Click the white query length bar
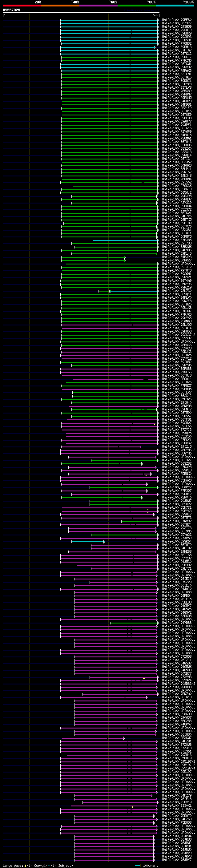This screenshot has height=868, width=197. click(81, 13)
